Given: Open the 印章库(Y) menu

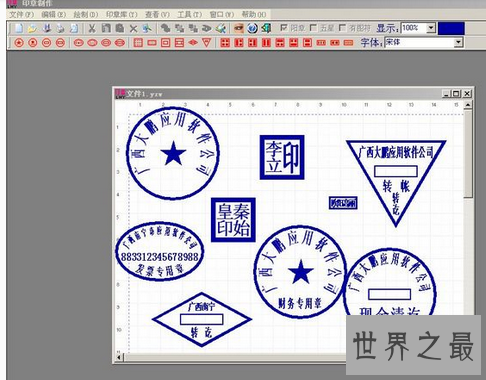Looking at the screenshot, I should pyautogui.click(x=122, y=14).
